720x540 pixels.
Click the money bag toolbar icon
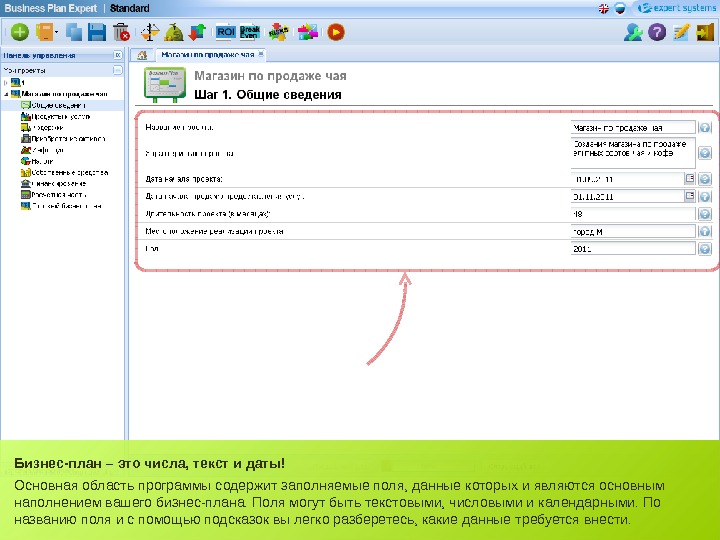coord(174,32)
